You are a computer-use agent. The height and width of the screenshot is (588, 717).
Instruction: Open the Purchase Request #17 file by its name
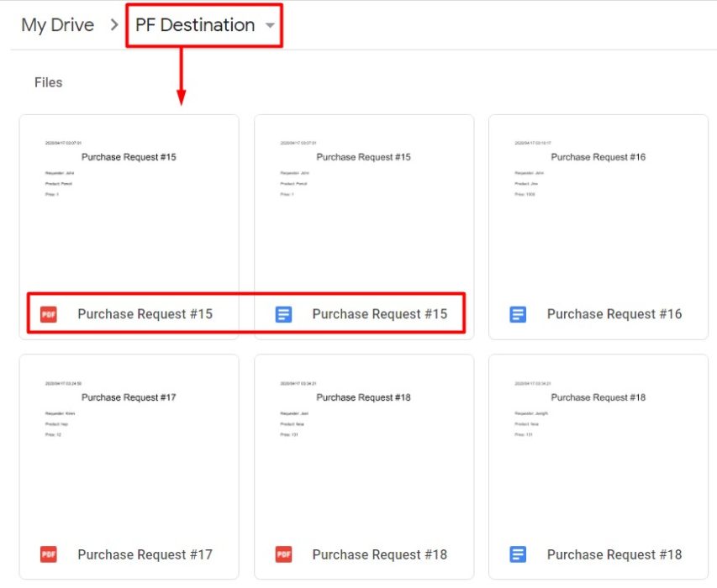click(145, 554)
